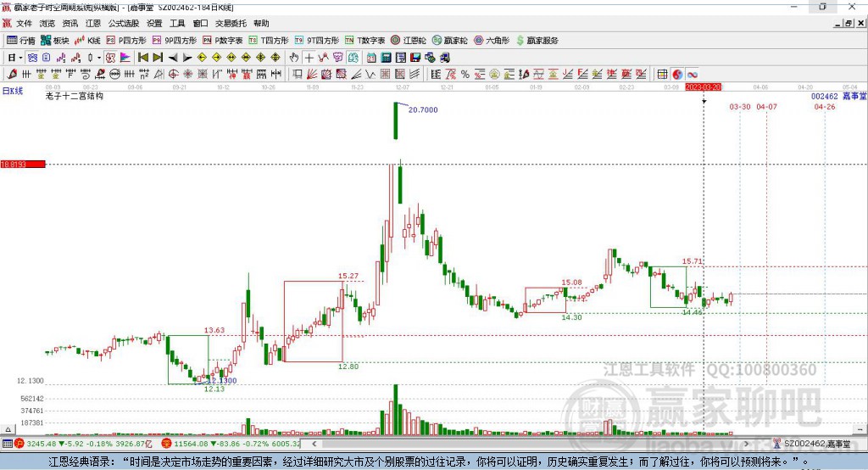
Task: Click the infinity symbol icon
Action: [693, 75]
